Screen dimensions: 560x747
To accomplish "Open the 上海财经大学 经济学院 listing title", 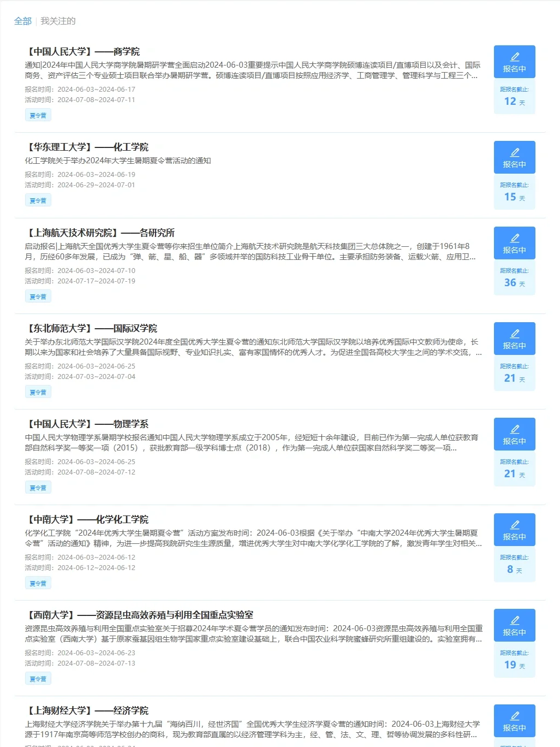I will 87,711.
